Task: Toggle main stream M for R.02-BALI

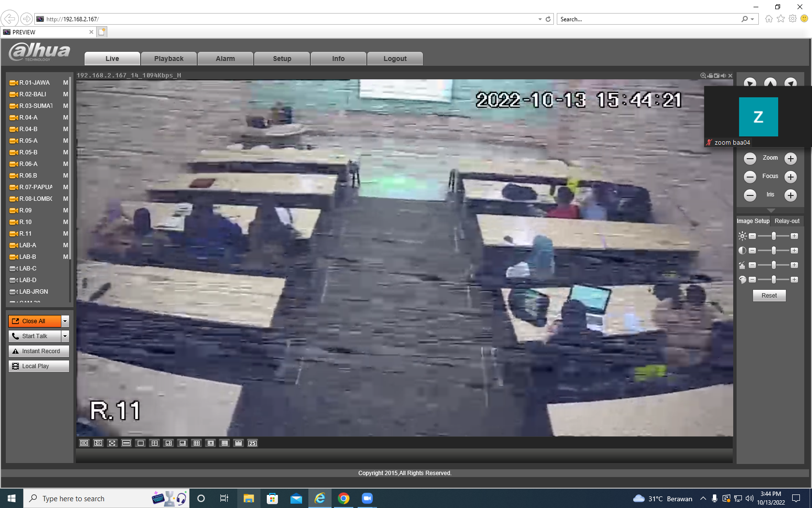Action: [x=66, y=94]
